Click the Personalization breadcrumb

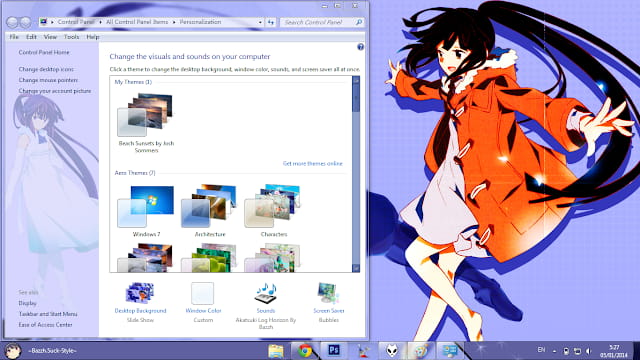point(200,22)
